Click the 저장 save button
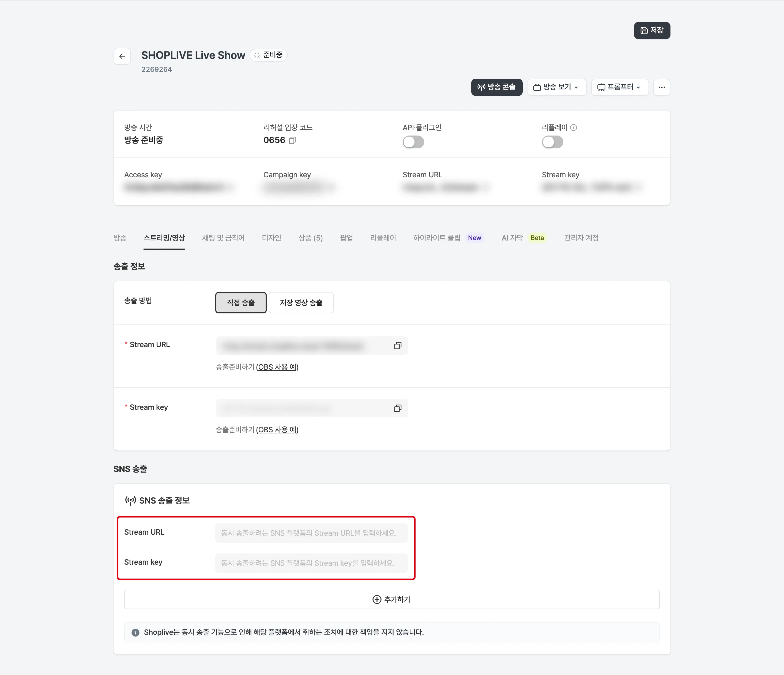This screenshot has width=784, height=675. (x=651, y=30)
